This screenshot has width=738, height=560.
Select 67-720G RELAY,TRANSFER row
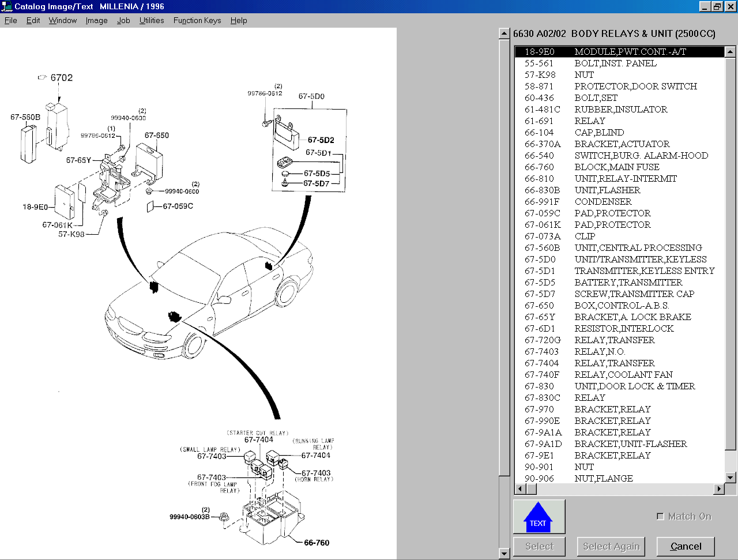[619, 340]
